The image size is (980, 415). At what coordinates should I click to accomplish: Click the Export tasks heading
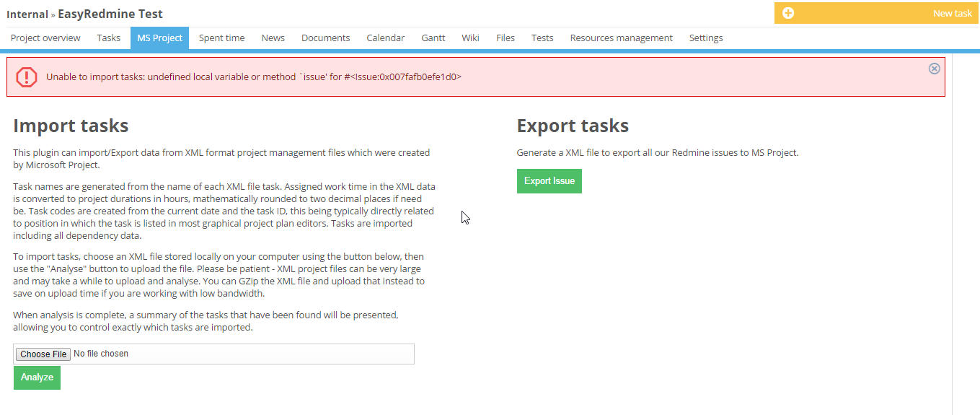click(573, 126)
